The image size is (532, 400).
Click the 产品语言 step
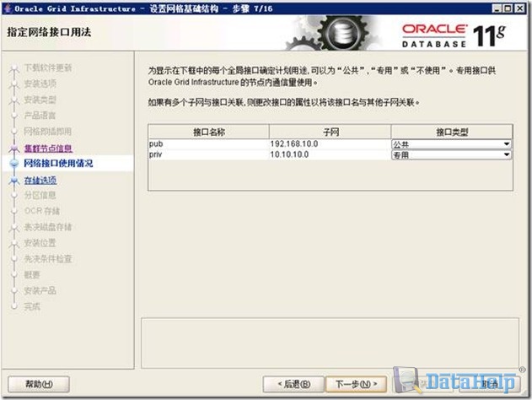point(40,116)
